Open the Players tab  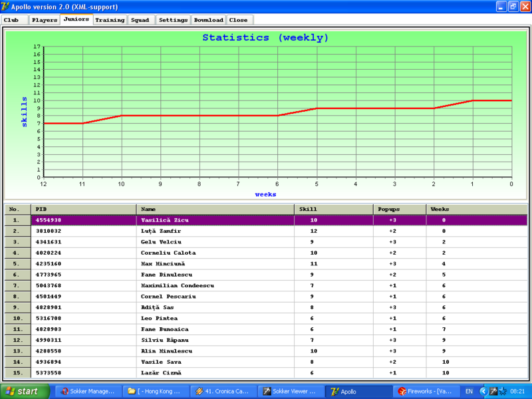[x=45, y=20]
